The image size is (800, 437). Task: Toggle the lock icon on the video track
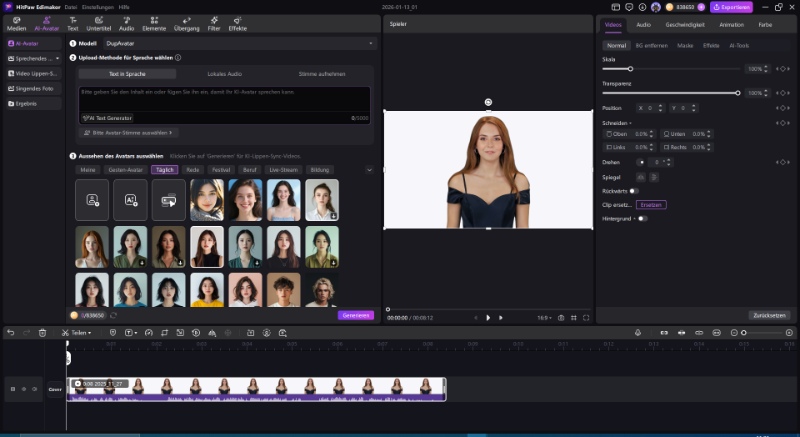point(13,389)
